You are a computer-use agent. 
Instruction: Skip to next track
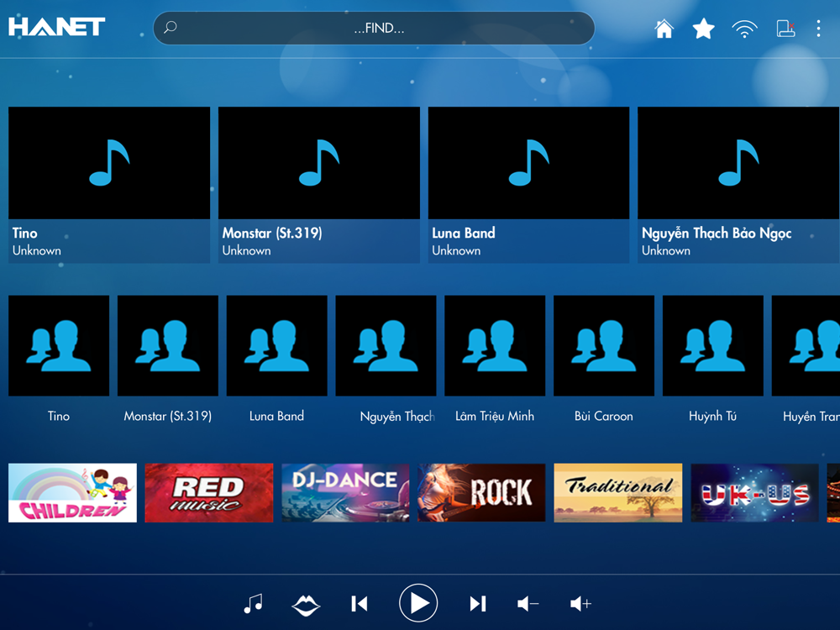(x=478, y=604)
